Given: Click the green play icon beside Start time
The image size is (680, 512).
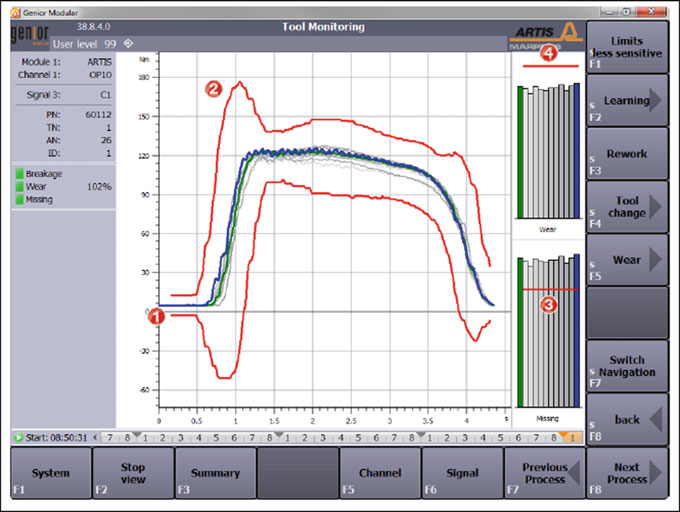Looking at the screenshot, I should click(x=18, y=438).
